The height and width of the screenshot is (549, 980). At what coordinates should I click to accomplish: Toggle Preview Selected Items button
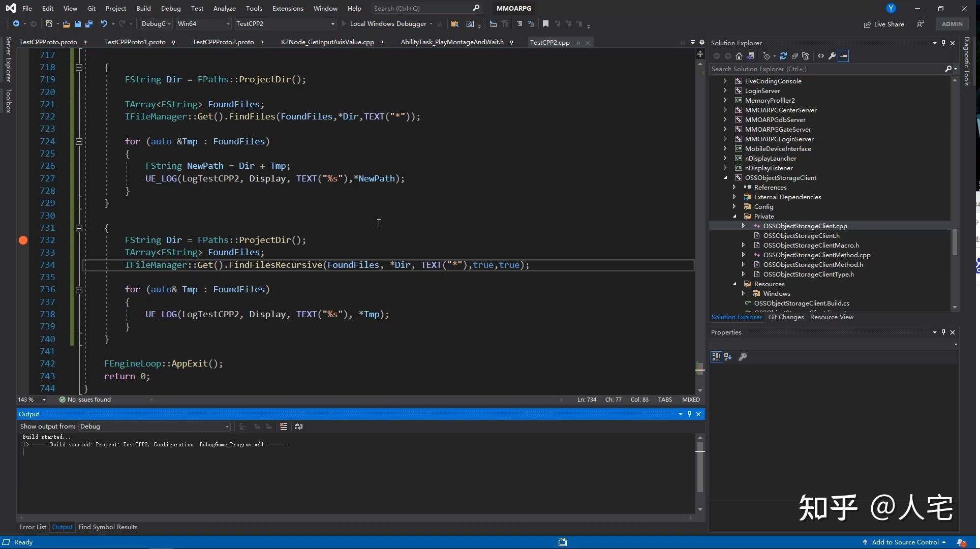(x=843, y=56)
